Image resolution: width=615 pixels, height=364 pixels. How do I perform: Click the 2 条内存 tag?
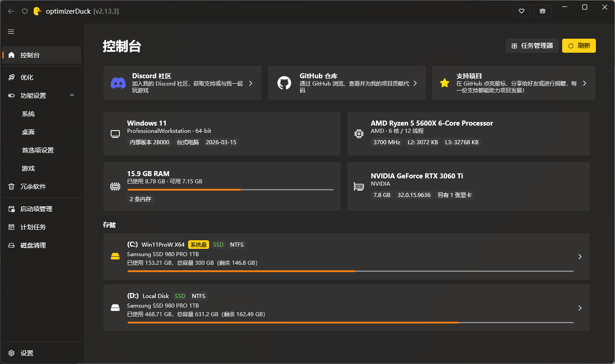click(x=140, y=199)
